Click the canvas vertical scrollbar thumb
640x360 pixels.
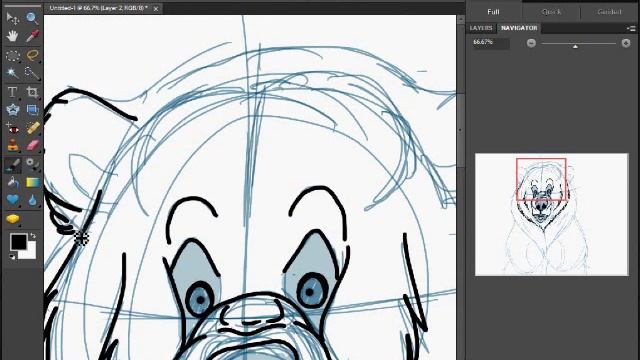pyautogui.click(x=460, y=130)
